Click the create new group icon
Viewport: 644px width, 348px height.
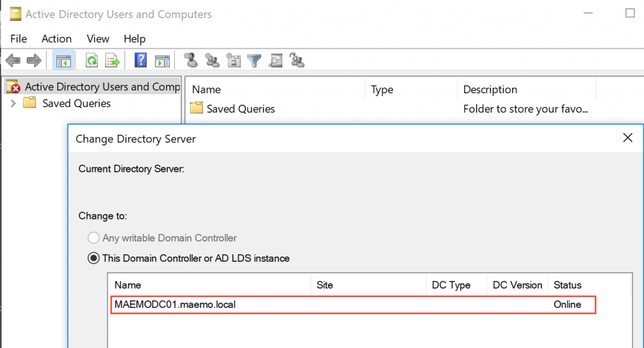point(213,60)
